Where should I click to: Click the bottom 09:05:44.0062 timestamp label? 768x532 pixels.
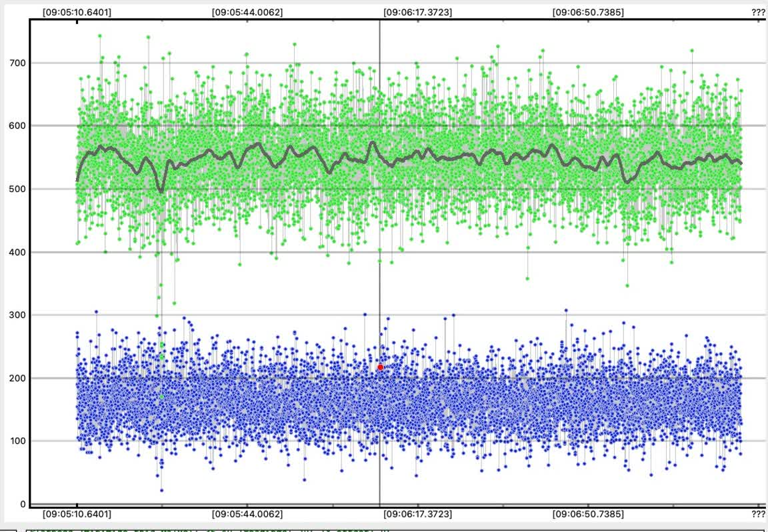247,514
